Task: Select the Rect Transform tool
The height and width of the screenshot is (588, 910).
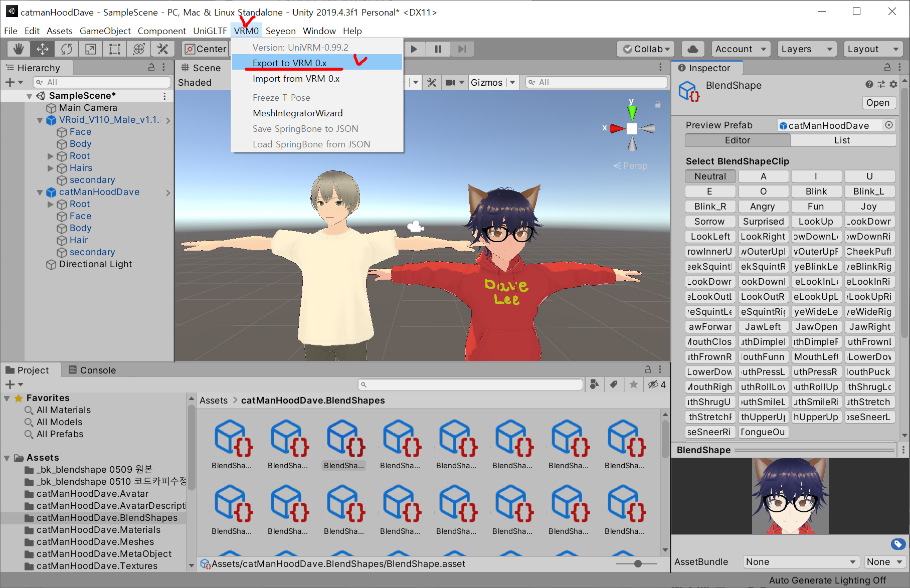Action: [x=114, y=49]
